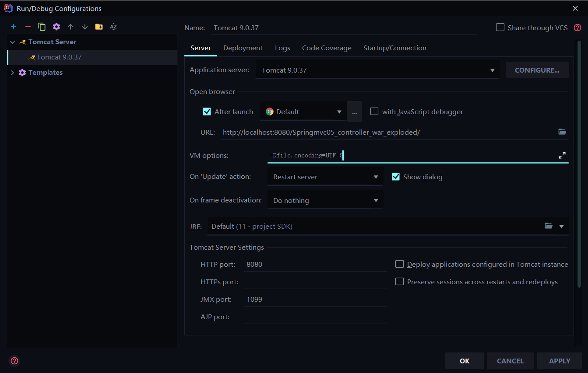Expand Templates tree node
The image size is (588, 373).
point(13,73)
